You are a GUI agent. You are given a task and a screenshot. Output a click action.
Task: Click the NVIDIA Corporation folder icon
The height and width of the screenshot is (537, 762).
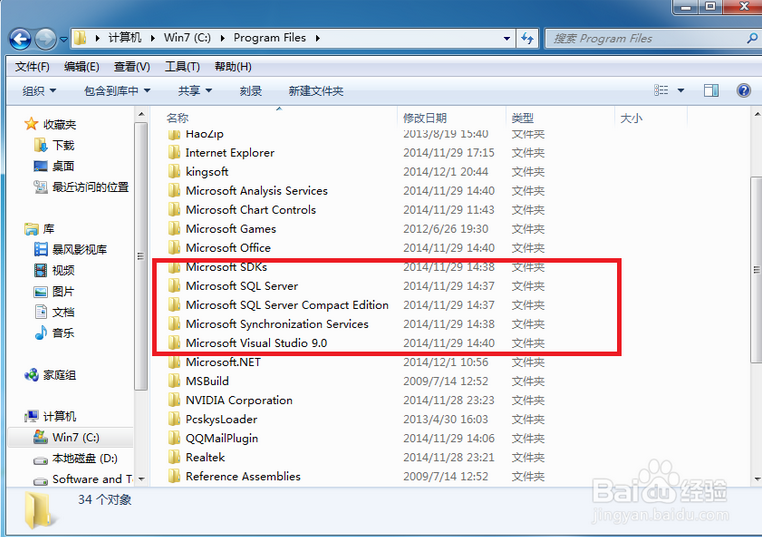point(174,400)
